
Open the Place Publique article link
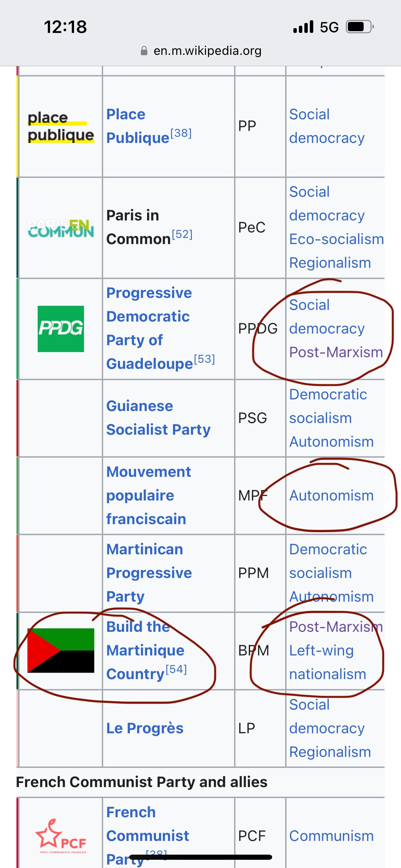138,126
